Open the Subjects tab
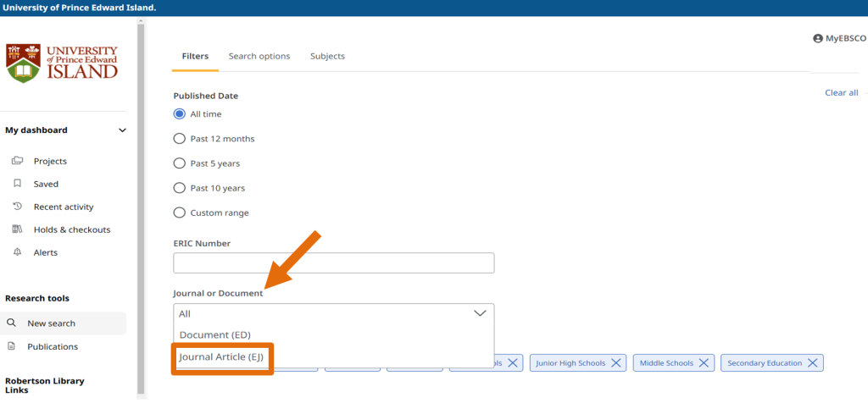Image resolution: width=868 pixels, height=403 pixels. (x=327, y=57)
